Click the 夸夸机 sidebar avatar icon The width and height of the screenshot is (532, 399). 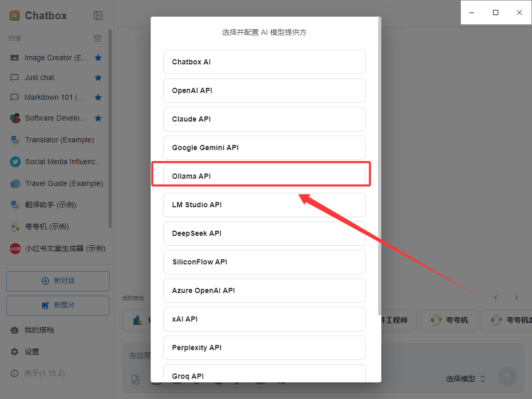(x=15, y=227)
